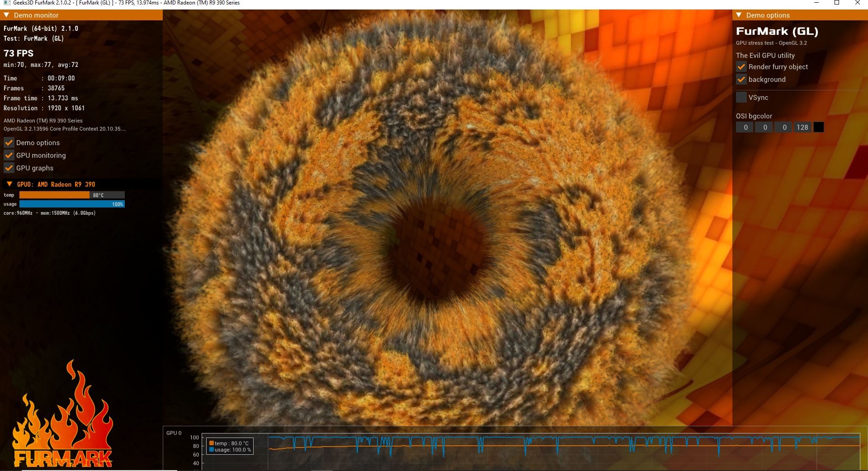Collapse the GPU0 AMD Radeon R9 390 section
The height and width of the screenshot is (471, 868).
[x=9, y=184]
